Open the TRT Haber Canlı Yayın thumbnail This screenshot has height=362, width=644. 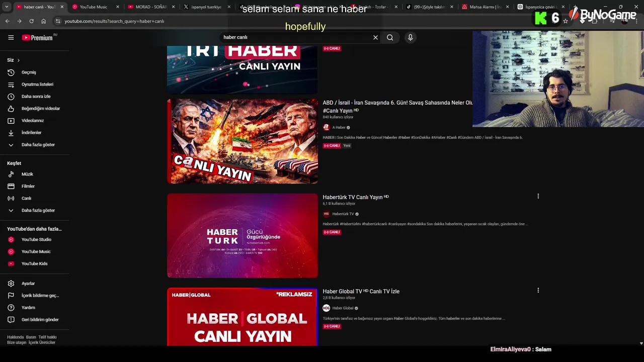[x=243, y=69]
